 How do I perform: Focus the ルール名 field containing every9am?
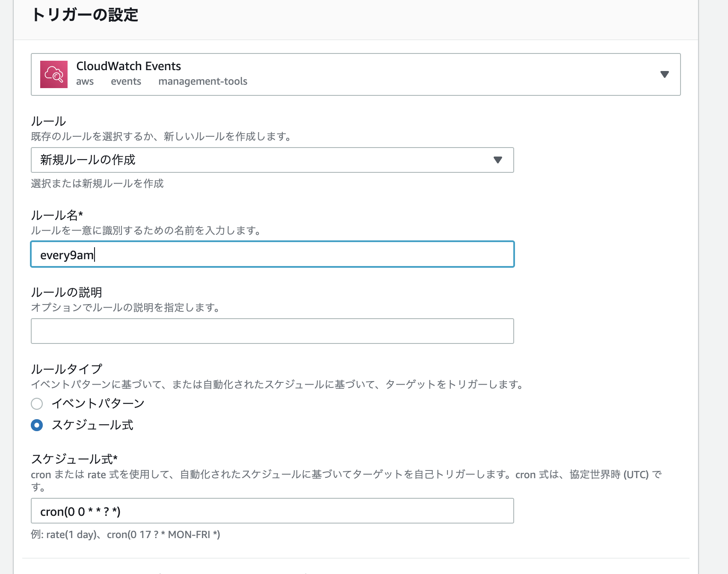click(x=272, y=254)
